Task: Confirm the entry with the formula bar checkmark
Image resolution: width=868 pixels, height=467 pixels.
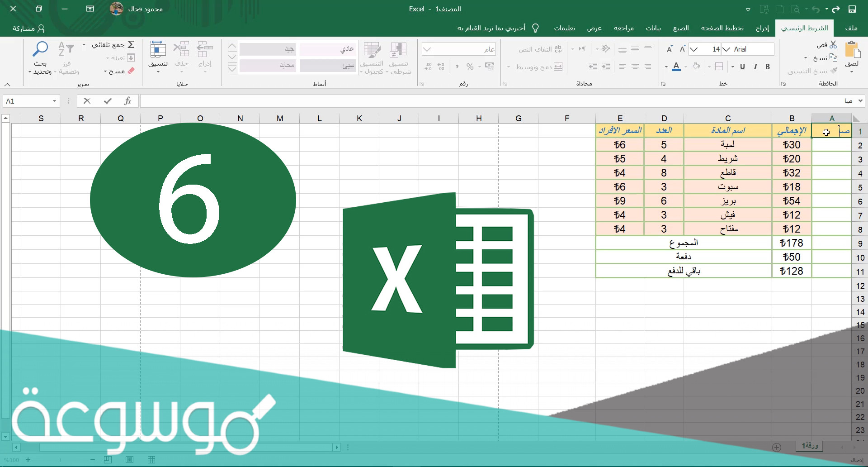Action: 108,101
